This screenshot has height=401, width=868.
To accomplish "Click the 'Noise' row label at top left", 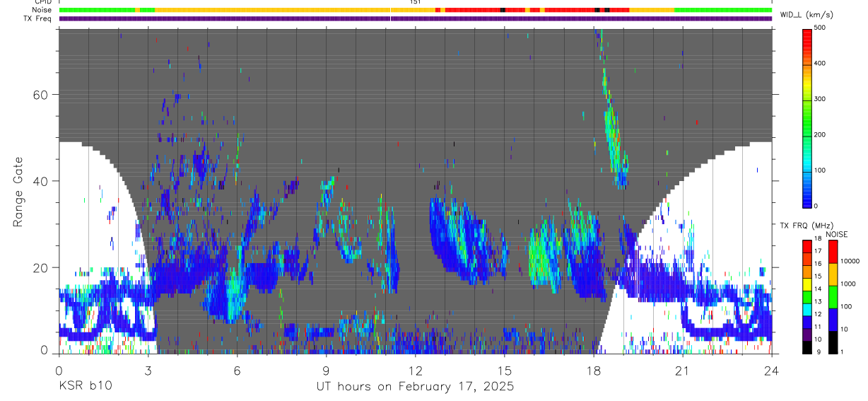I will [x=42, y=10].
